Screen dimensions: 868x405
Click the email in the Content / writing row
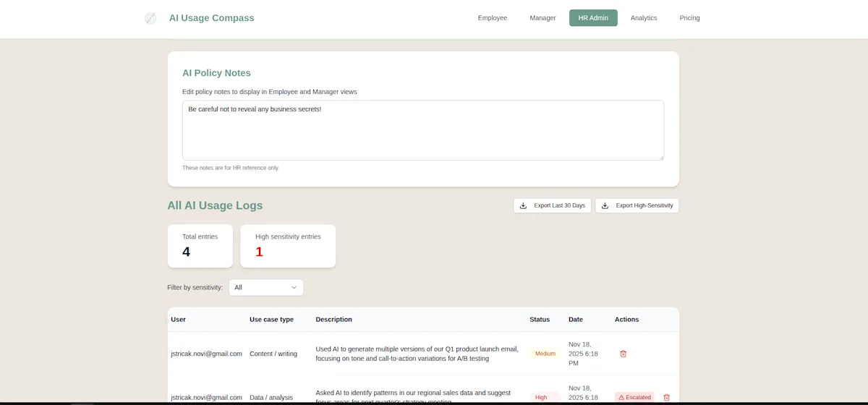[206, 354]
